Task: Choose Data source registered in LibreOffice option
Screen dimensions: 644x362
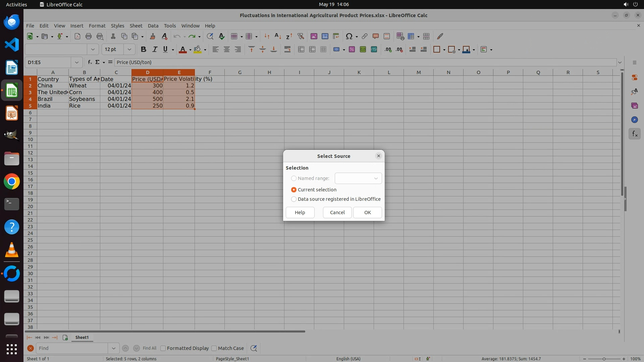Action: coord(294,199)
